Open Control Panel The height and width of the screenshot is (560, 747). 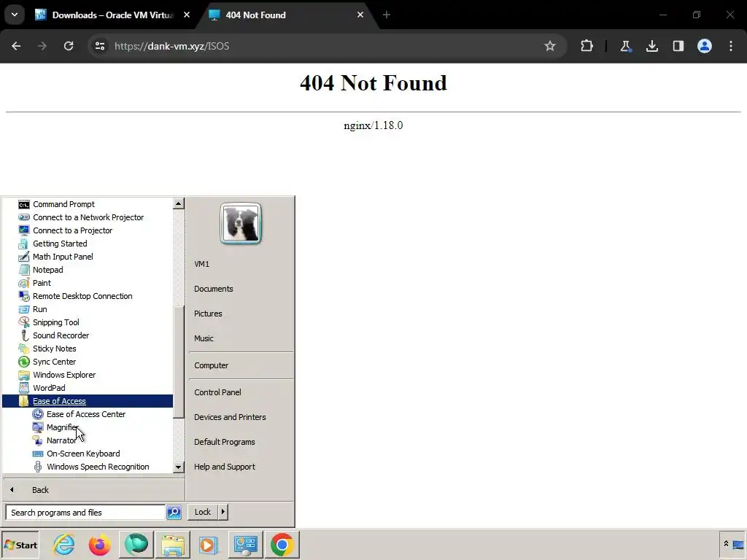click(217, 392)
